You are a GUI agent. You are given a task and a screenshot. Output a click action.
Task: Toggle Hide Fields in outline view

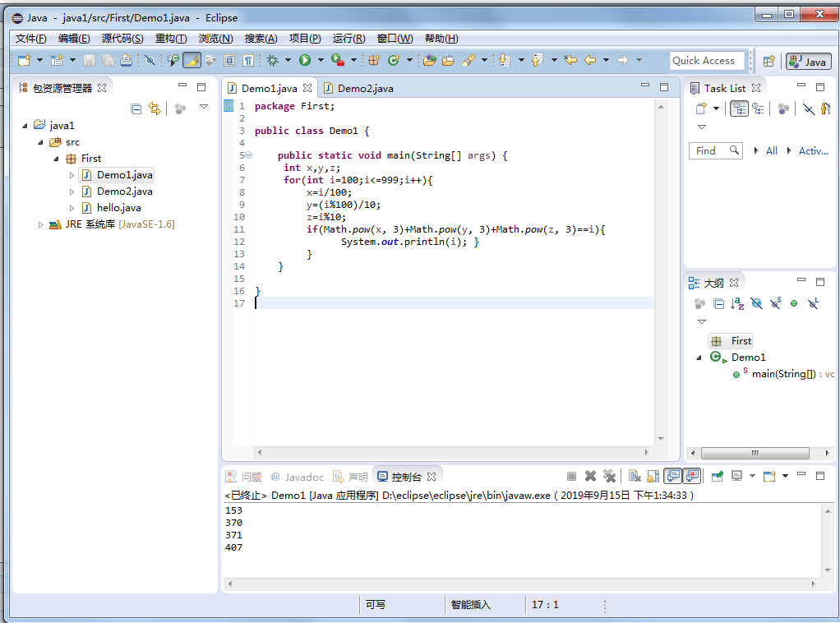pyautogui.click(x=756, y=304)
